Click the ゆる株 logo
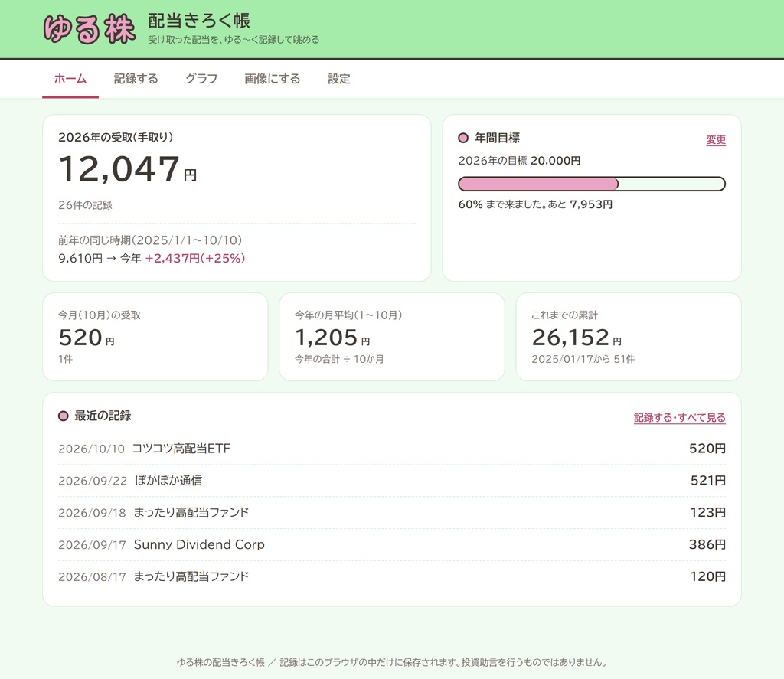The width and height of the screenshot is (784, 679). [89, 29]
